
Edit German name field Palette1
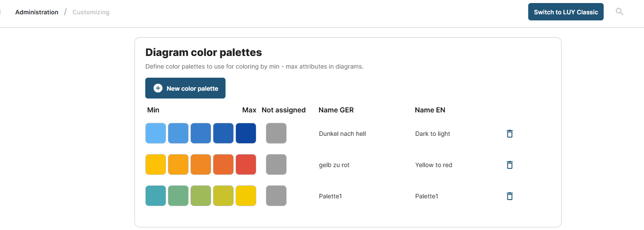[330, 196]
